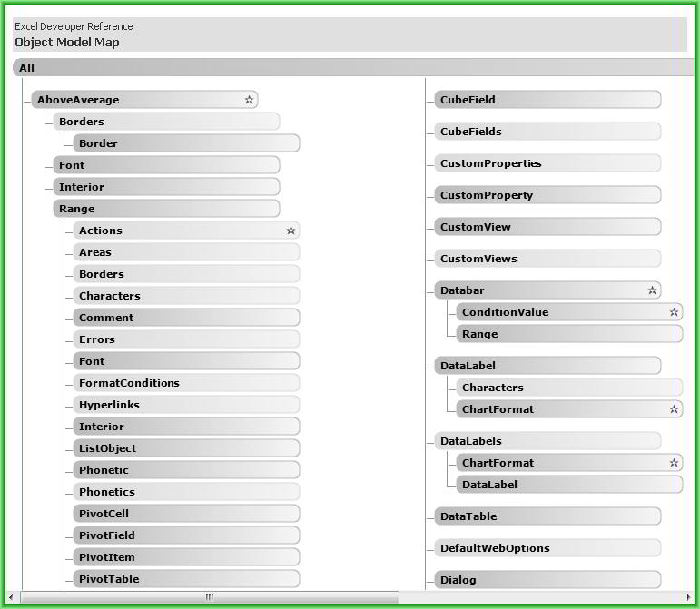Select the DefaultWebOptions entry
The image size is (700, 609).
547,548
